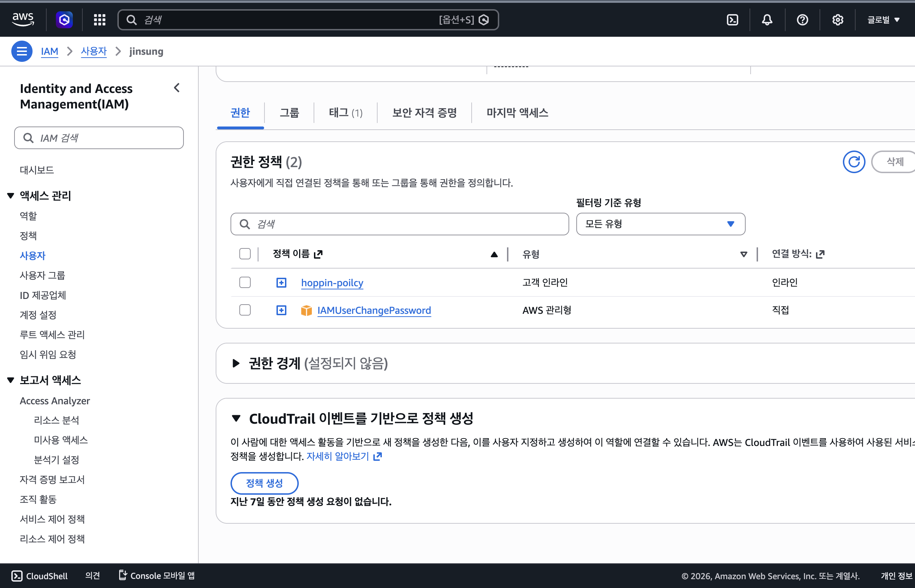Refresh the permission policies list
The image size is (915, 588).
[x=854, y=162]
